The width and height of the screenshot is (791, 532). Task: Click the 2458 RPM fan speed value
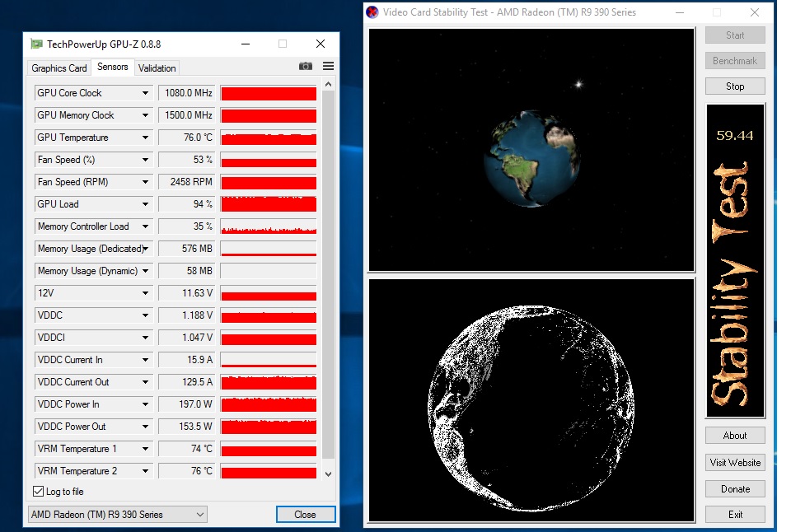click(x=187, y=182)
